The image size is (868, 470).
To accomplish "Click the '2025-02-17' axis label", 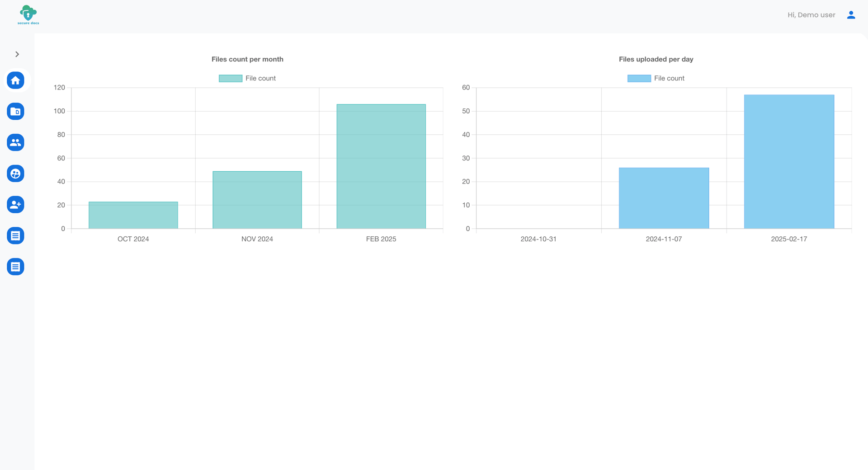I will 789,239.
